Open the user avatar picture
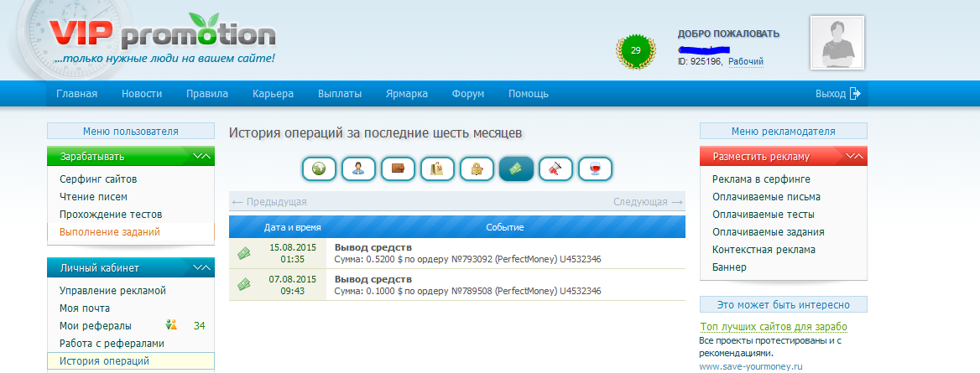This screenshot has width=980, height=373. [x=837, y=43]
